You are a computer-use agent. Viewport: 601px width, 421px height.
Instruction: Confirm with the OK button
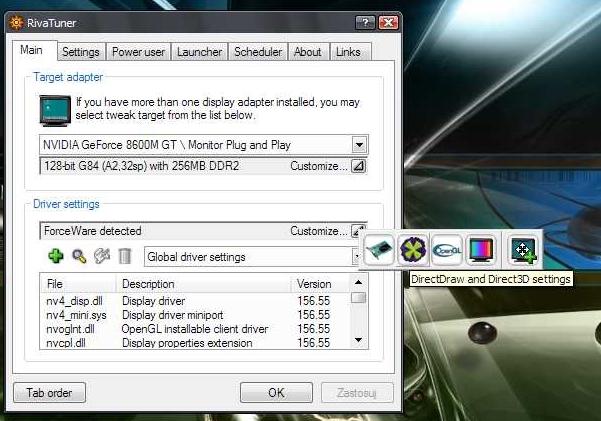(x=276, y=393)
